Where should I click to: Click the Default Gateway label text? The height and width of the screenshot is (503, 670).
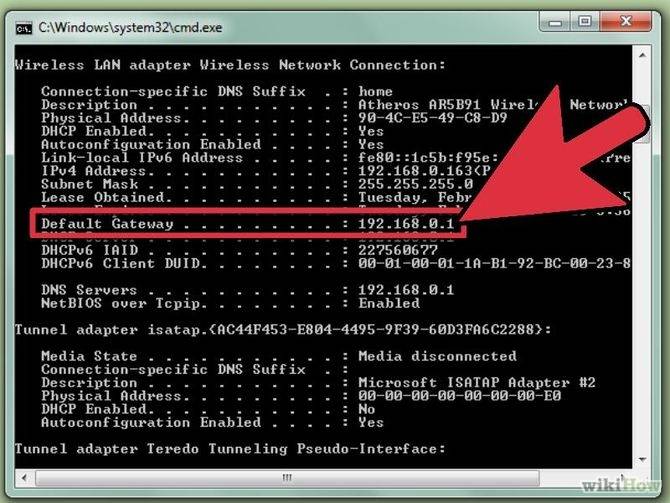pos(107,224)
